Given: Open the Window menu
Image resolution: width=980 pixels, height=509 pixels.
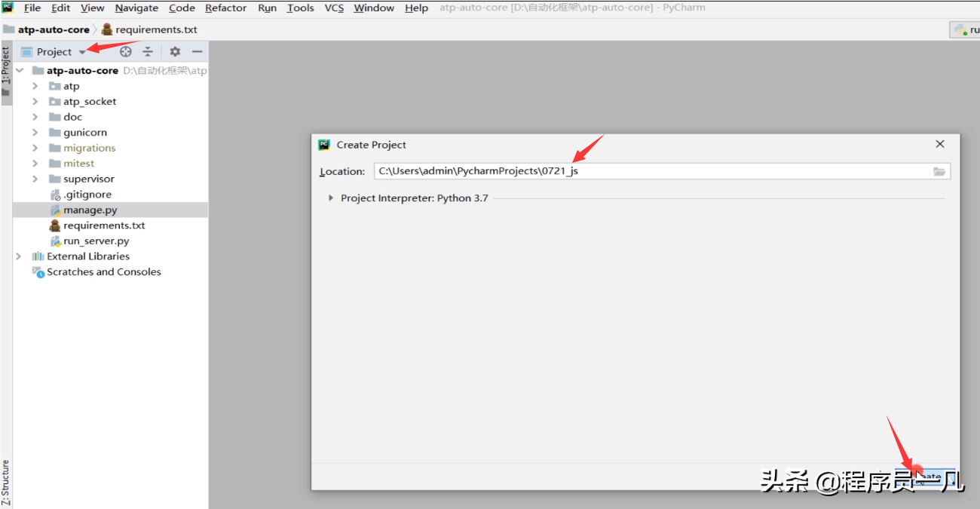Looking at the screenshot, I should coord(374,8).
